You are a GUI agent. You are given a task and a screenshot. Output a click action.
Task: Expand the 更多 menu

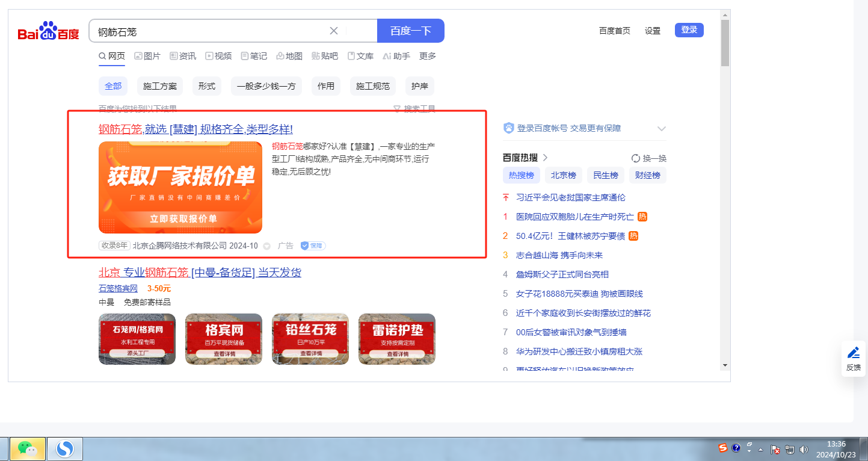428,56
